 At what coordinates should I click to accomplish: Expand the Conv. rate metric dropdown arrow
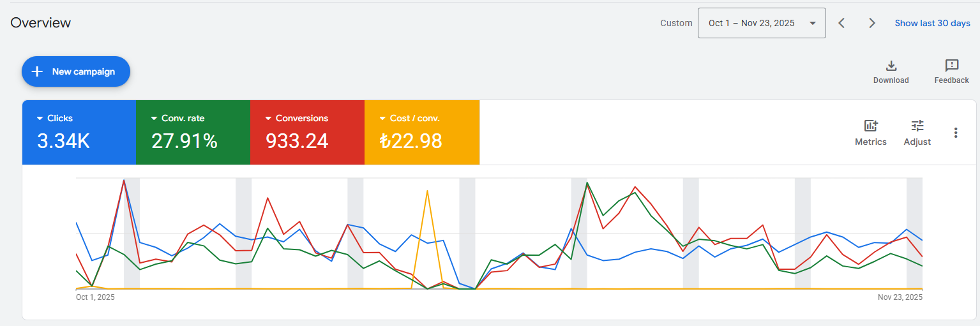154,119
